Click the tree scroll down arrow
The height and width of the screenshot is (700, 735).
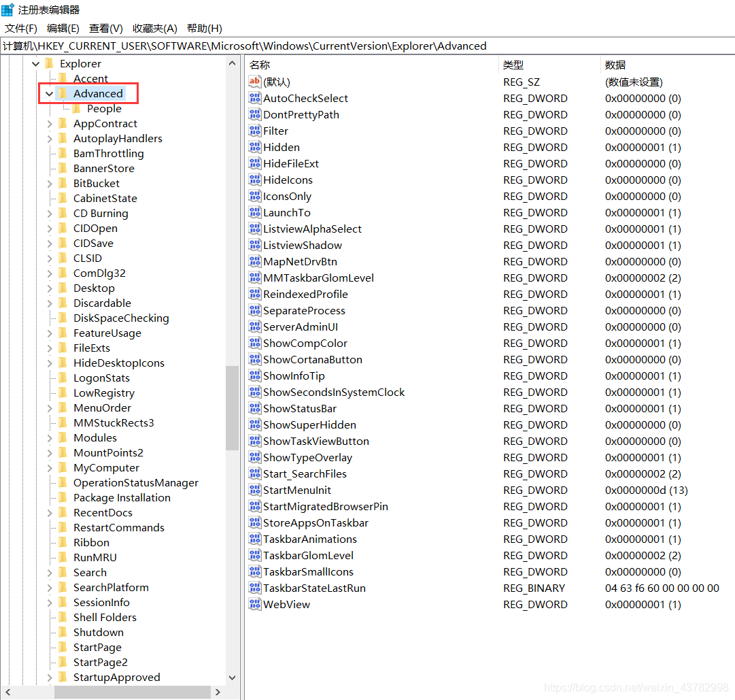tap(232, 678)
